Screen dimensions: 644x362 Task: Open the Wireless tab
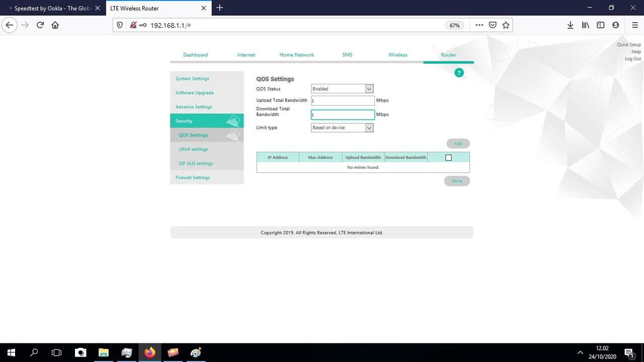[x=398, y=55]
